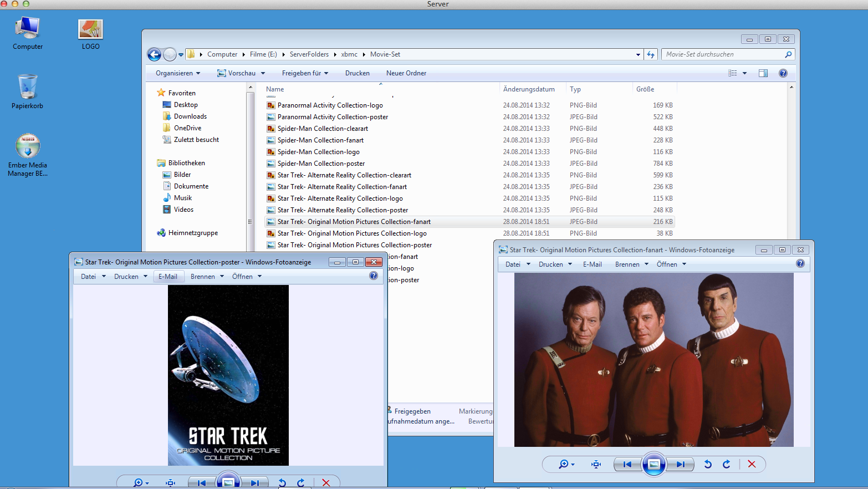Image resolution: width=868 pixels, height=489 pixels.
Task: Toggle the Explorer preview pane icon
Action: [x=763, y=73]
